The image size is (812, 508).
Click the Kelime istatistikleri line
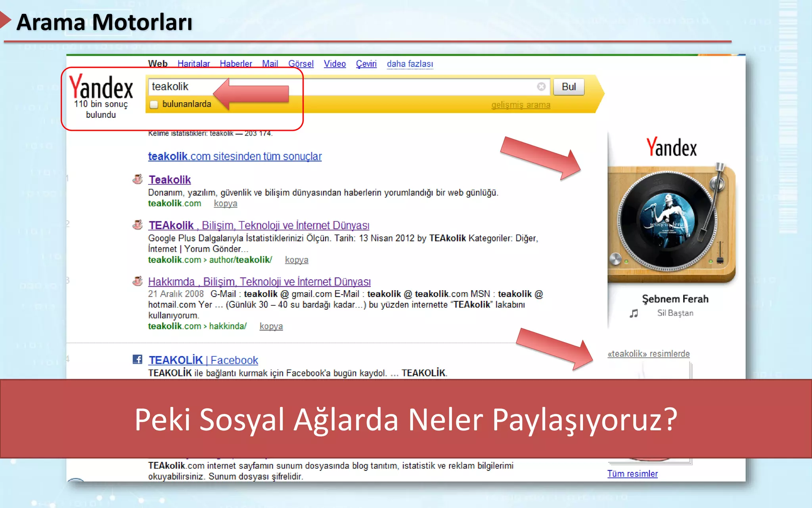210,133
